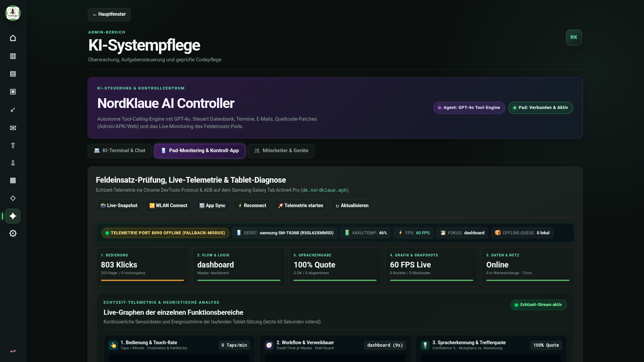
Task: Click the upload arrow icon in the sidebar
Action: tap(13, 145)
